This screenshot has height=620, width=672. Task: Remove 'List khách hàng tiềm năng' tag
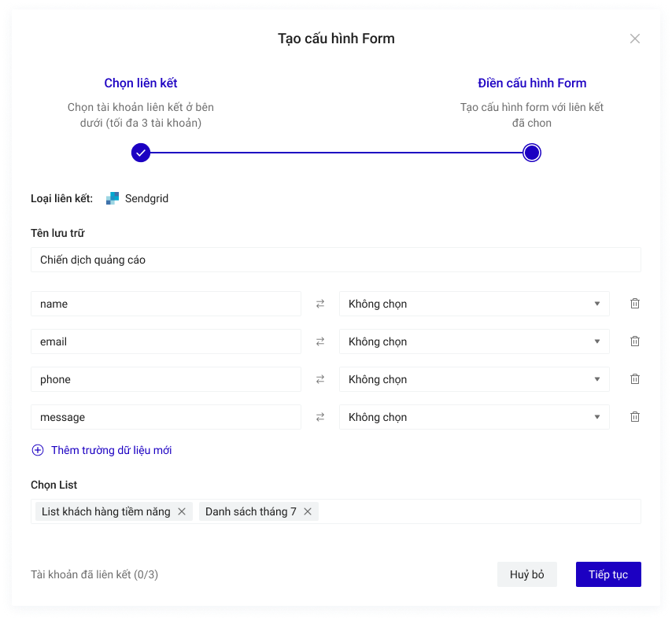[182, 511]
